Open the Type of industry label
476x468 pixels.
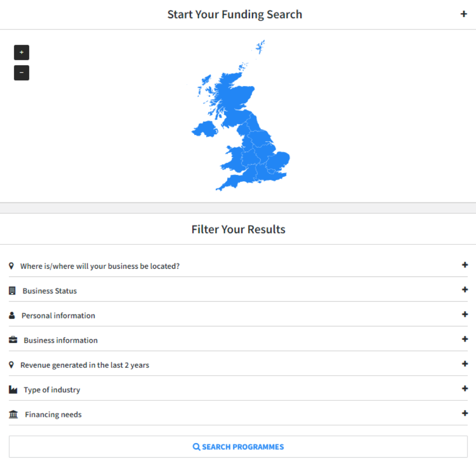[x=52, y=390]
